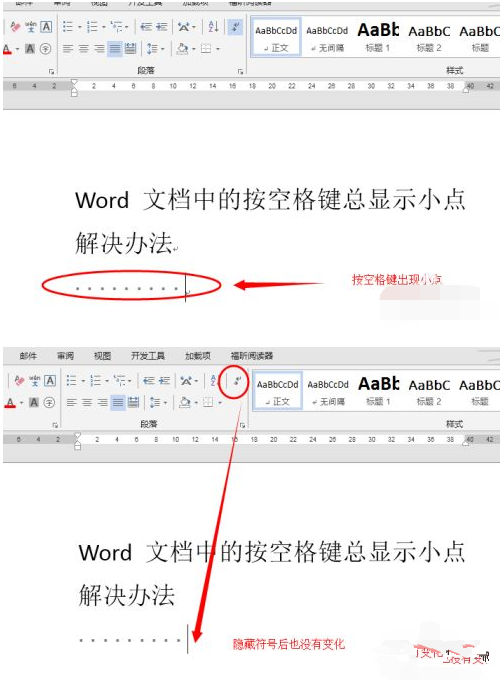This screenshot has height=690, width=500.
Task: Click Clear Formatting eraser in lower window
Action: point(19,381)
